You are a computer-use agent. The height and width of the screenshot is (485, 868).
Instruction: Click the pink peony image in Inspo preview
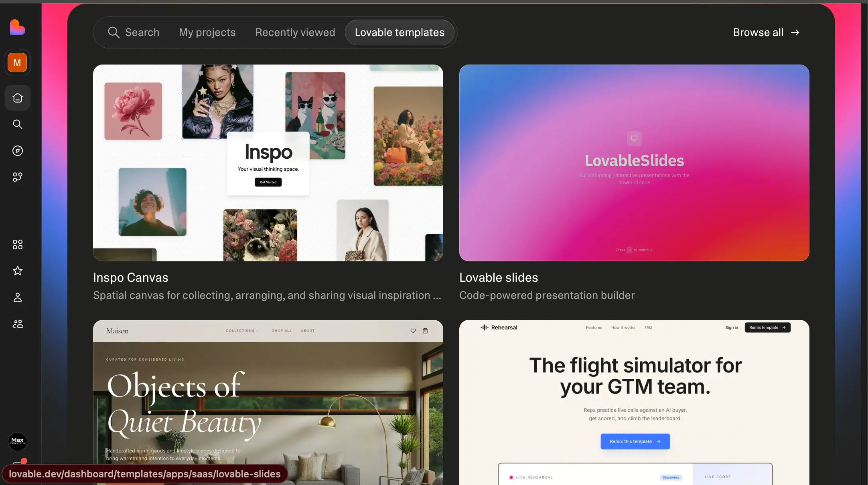click(133, 111)
